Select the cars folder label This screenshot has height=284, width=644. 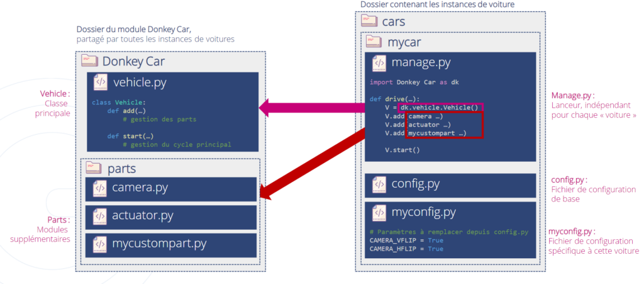[395, 21]
